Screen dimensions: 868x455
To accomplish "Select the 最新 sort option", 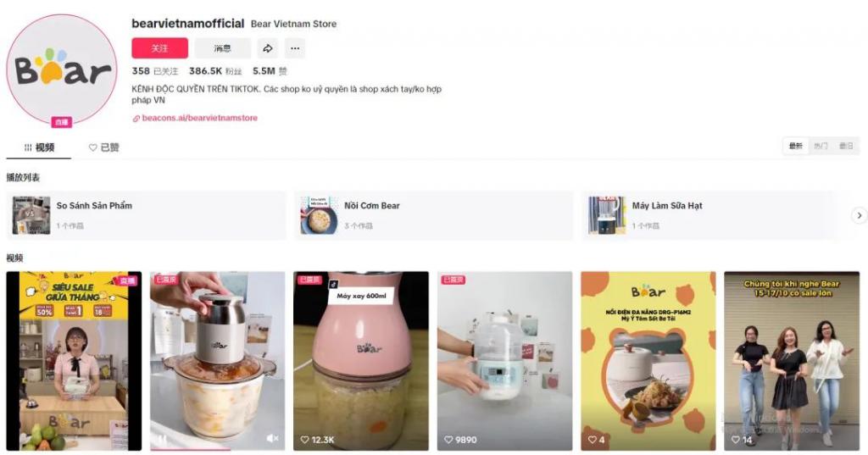I will tap(795, 146).
